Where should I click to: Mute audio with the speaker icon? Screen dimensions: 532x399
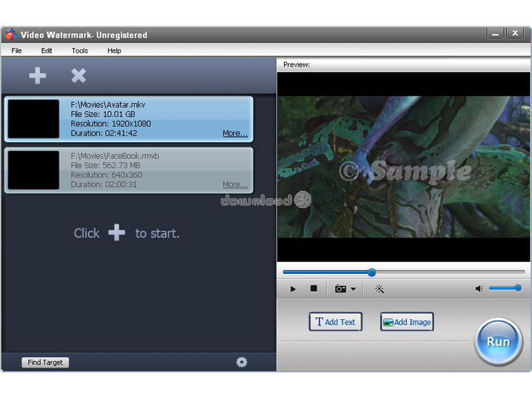(479, 289)
